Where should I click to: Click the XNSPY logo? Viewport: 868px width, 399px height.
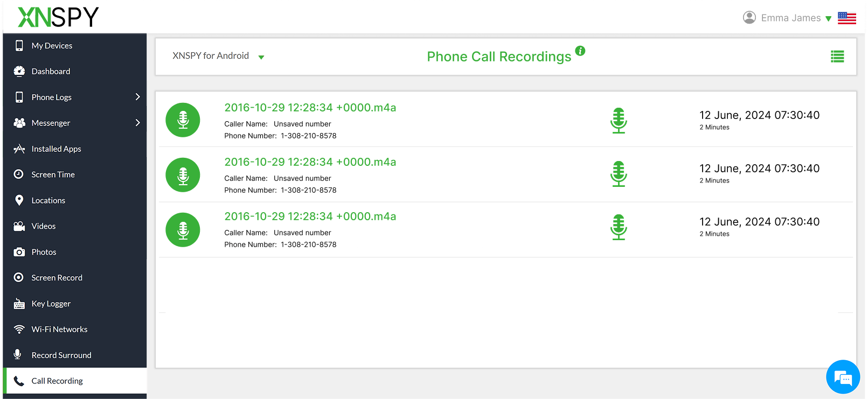click(58, 17)
